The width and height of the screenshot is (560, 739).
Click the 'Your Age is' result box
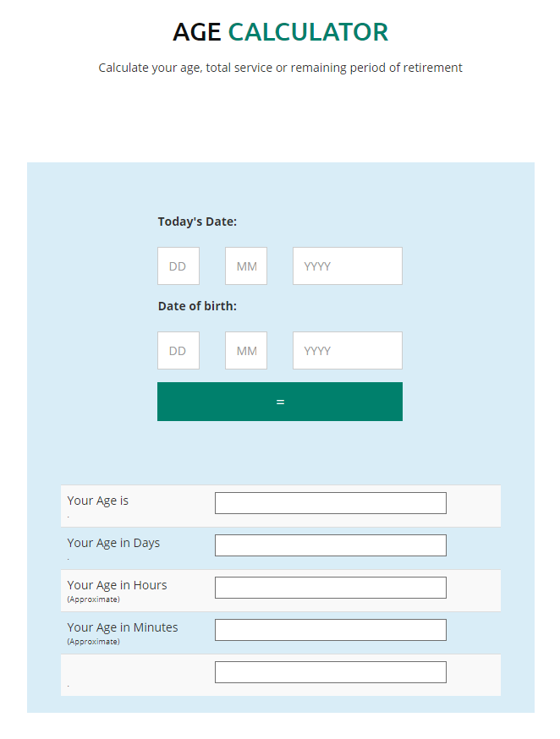click(x=330, y=503)
